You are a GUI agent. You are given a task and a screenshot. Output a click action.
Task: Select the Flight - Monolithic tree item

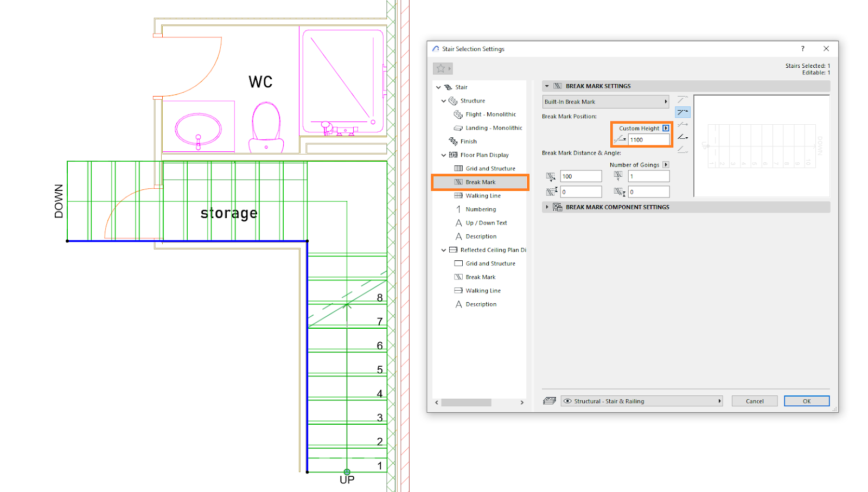click(490, 114)
